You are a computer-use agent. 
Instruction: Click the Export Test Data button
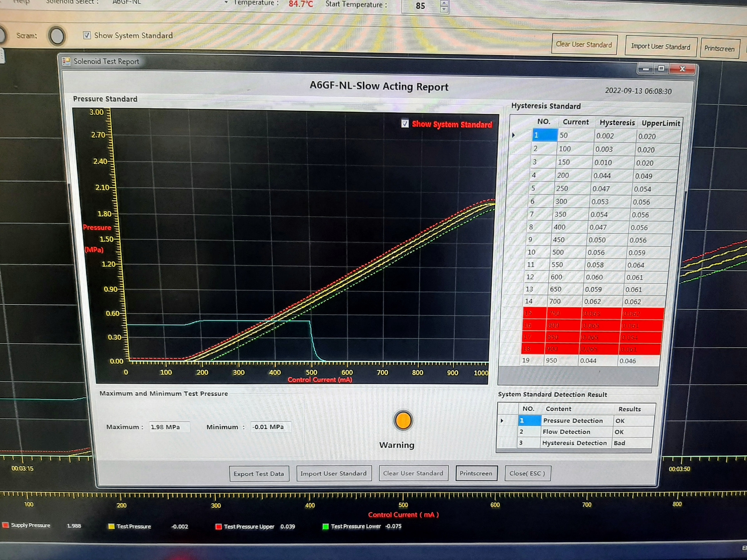259,474
